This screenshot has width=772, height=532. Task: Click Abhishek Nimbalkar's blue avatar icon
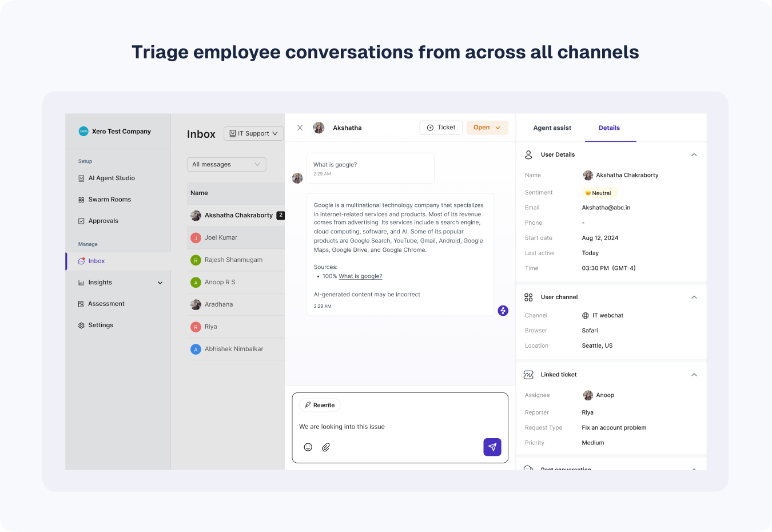196,349
